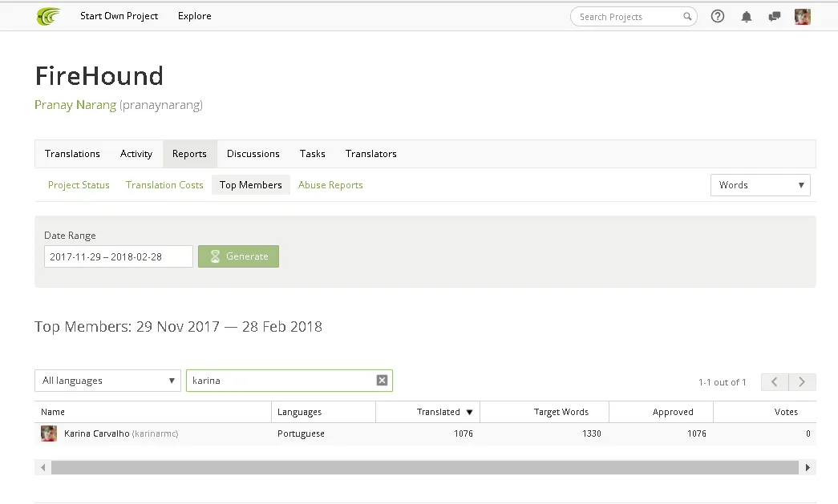Open the notifications bell icon

click(747, 17)
